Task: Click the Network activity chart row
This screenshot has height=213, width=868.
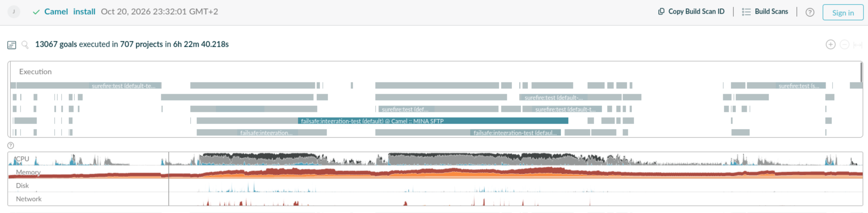Action: [x=435, y=199]
